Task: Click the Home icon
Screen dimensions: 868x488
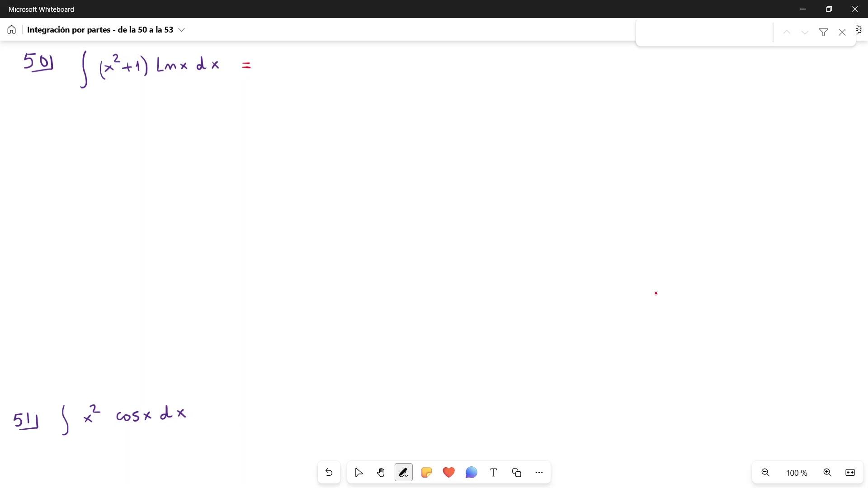Action: 12,30
